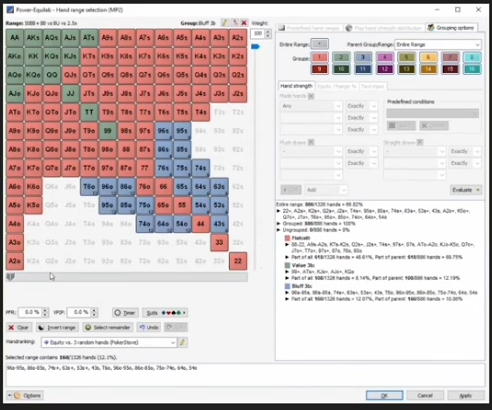Open the Parent Group/Range dropdown

coord(438,44)
